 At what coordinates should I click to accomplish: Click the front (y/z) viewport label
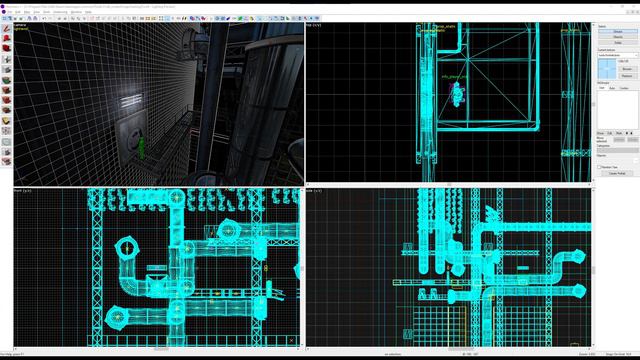[x=22, y=191]
